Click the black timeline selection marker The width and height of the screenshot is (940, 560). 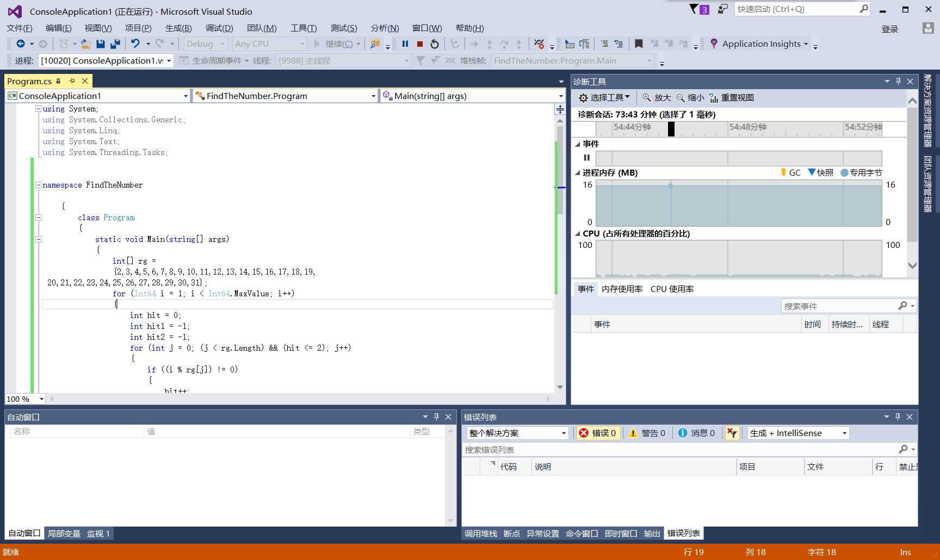tap(671, 129)
